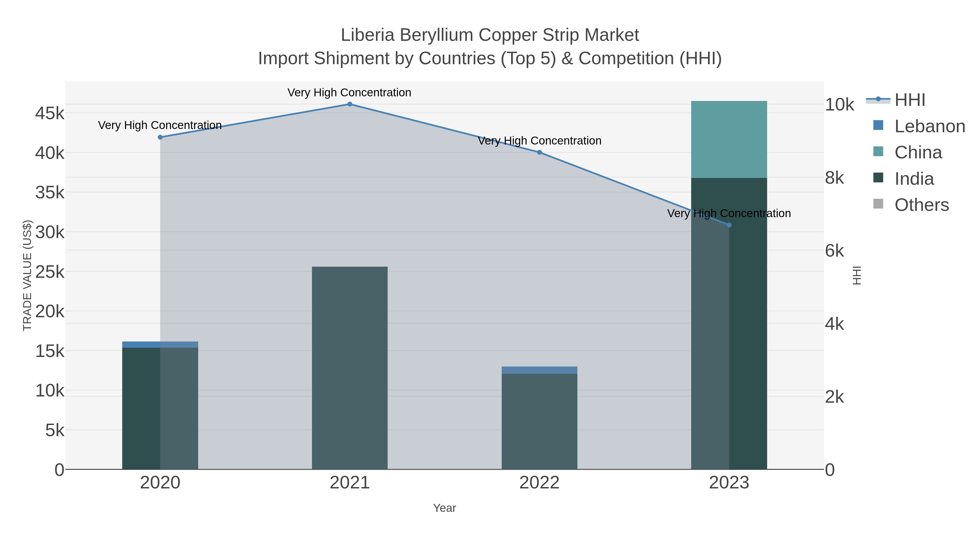Click the TRADE VALUE (US$) axis title
The height and width of the screenshot is (551, 980).
[x=27, y=275]
